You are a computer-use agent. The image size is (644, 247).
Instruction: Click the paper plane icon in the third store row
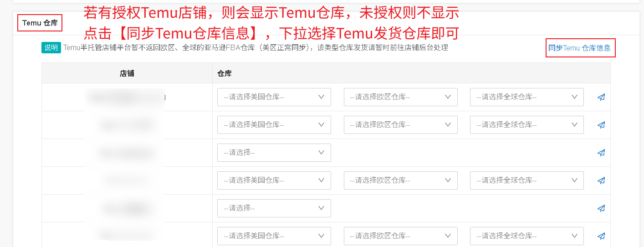click(x=601, y=153)
